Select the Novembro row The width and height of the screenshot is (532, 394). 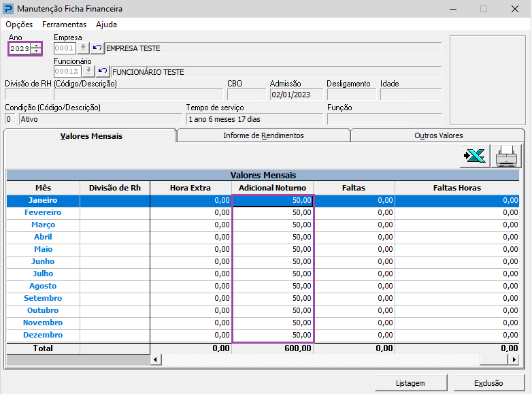pyautogui.click(x=263, y=323)
